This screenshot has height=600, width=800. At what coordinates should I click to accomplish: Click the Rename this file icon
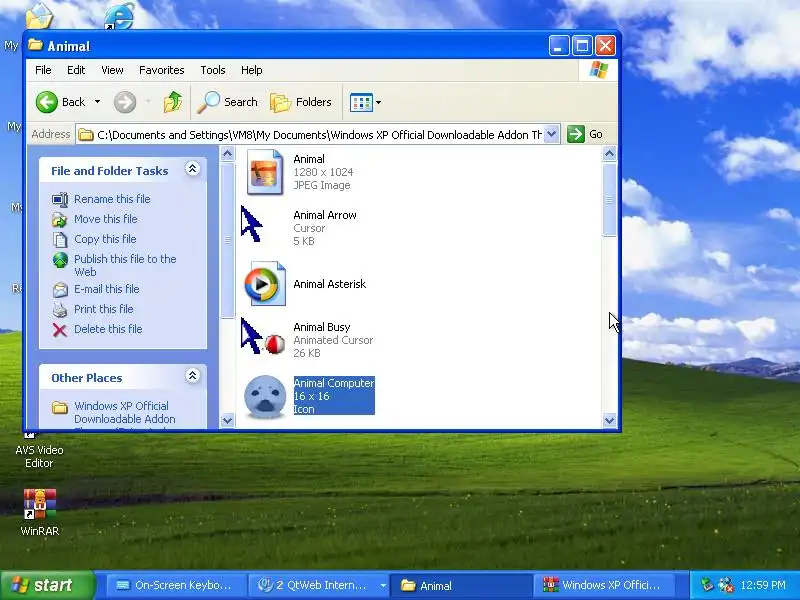click(60, 199)
